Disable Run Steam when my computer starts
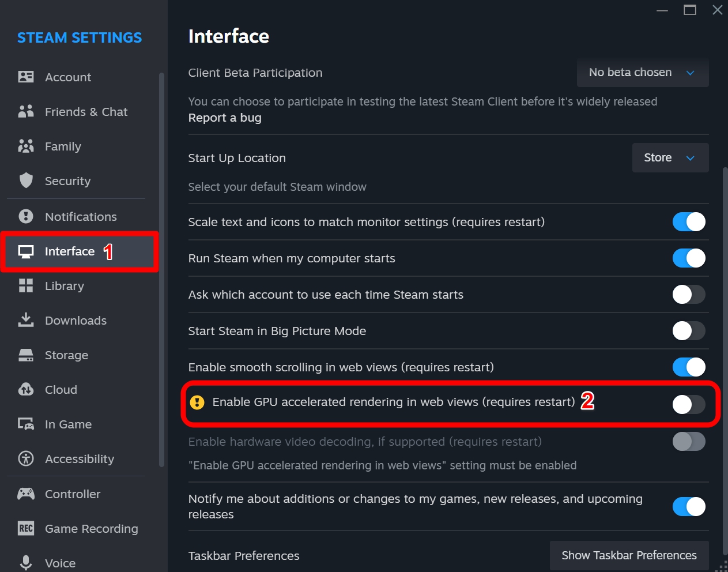728x572 pixels. [689, 258]
